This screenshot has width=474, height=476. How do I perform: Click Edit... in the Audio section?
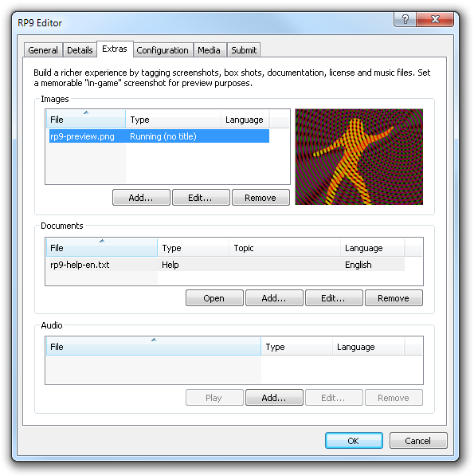pyautogui.click(x=334, y=398)
